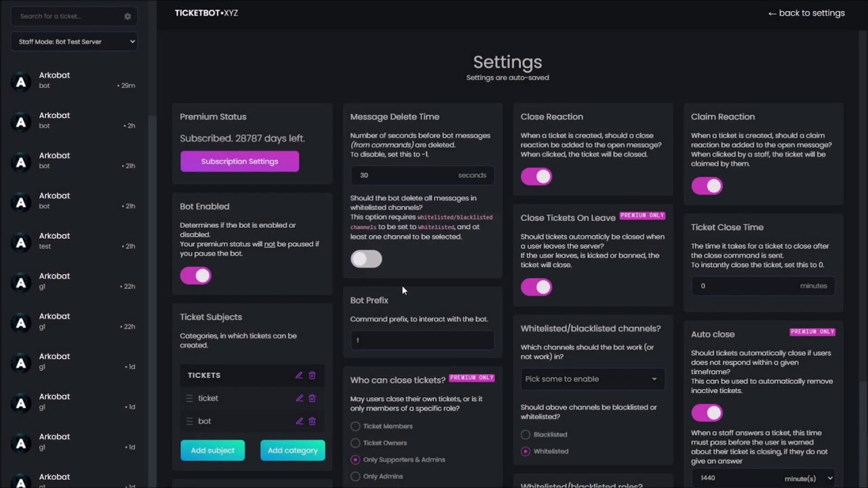The image size is (868, 488).
Task: Open the Arkobat ticket from 2h ago
Action: [x=73, y=120]
